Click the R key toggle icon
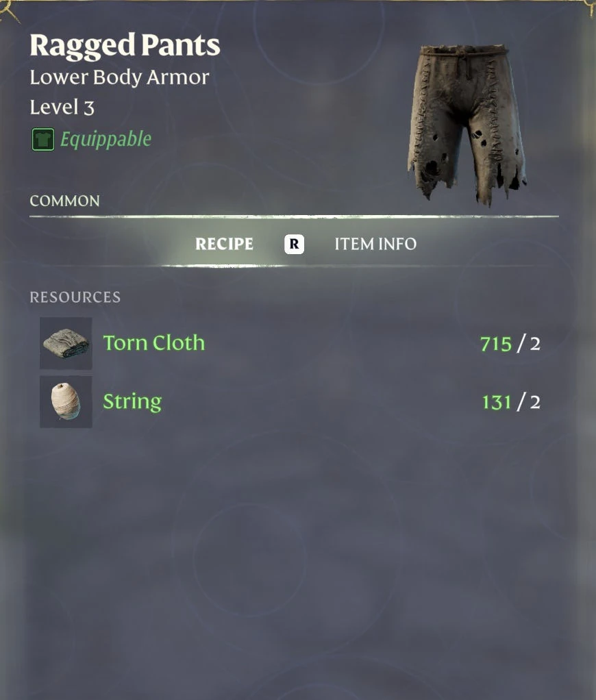Viewport: 596px width, 700px height. pyautogui.click(x=294, y=245)
